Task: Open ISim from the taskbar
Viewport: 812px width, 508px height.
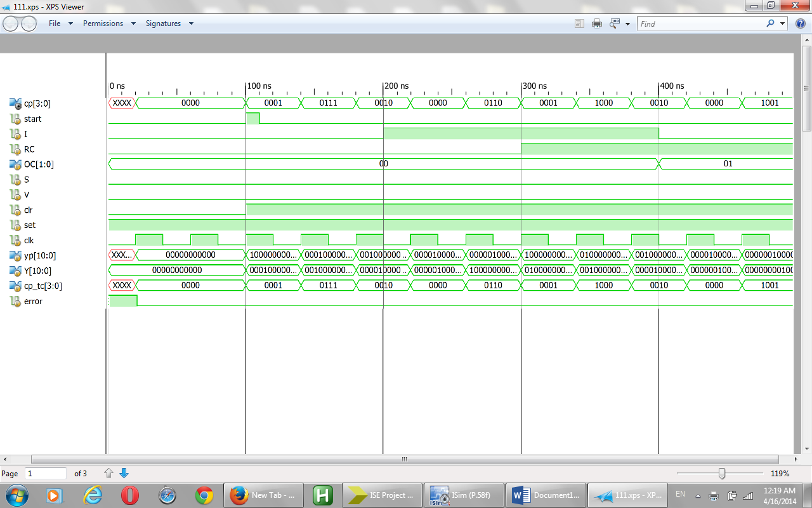Action: pyautogui.click(x=464, y=495)
